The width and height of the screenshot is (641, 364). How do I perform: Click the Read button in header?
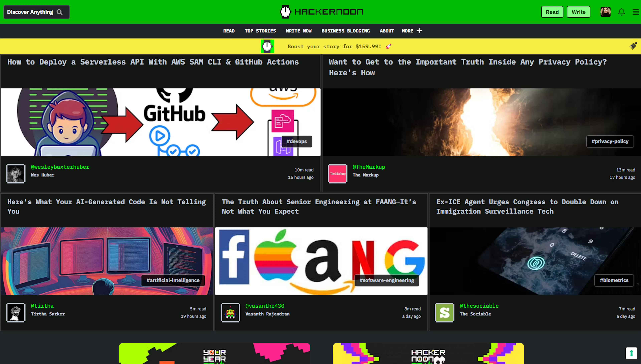click(552, 12)
